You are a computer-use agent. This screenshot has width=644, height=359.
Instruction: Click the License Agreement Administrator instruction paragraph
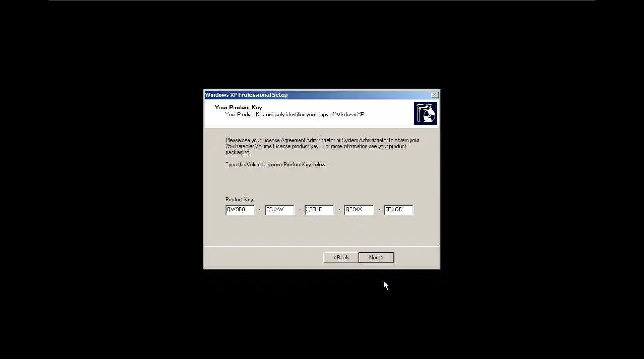click(322, 146)
